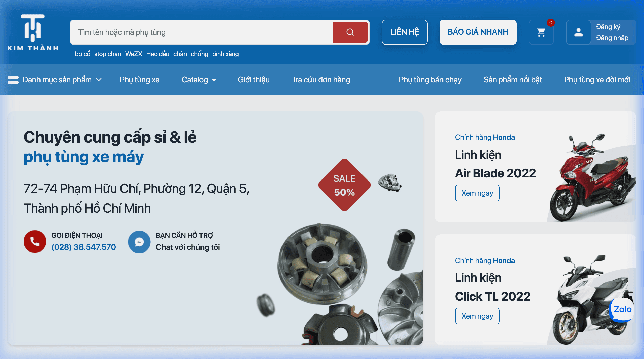Click the red phone call icon
The image size is (644, 359).
[x=35, y=241]
